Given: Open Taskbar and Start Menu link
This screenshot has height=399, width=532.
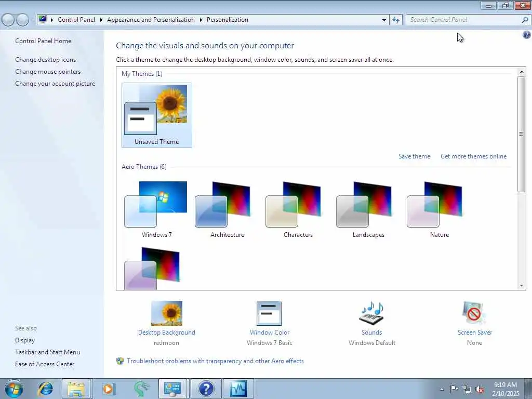Looking at the screenshot, I should (47, 352).
